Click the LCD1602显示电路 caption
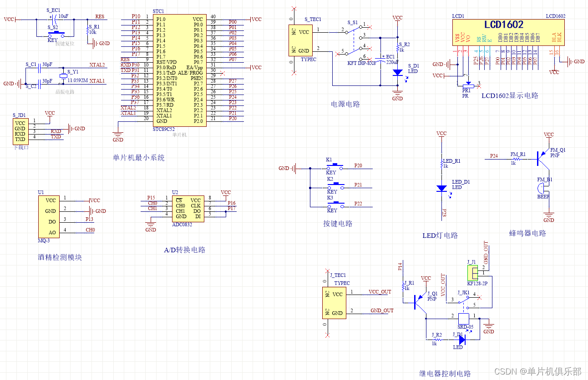The height and width of the screenshot is (380, 588). [x=510, y=95]
